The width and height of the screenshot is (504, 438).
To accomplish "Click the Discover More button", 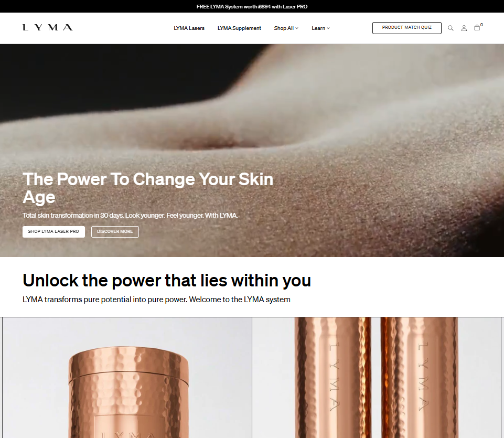I will (115, 231).
